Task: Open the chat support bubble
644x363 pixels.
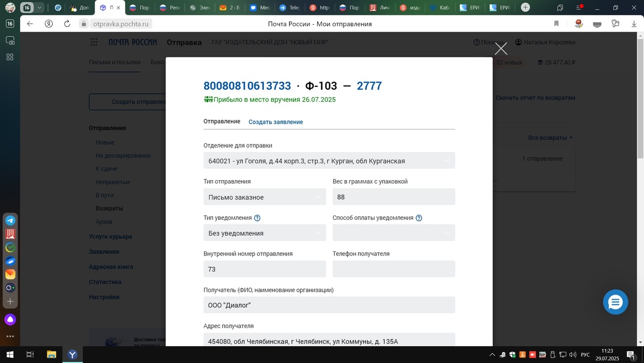Action: click(x=615, y=302)
